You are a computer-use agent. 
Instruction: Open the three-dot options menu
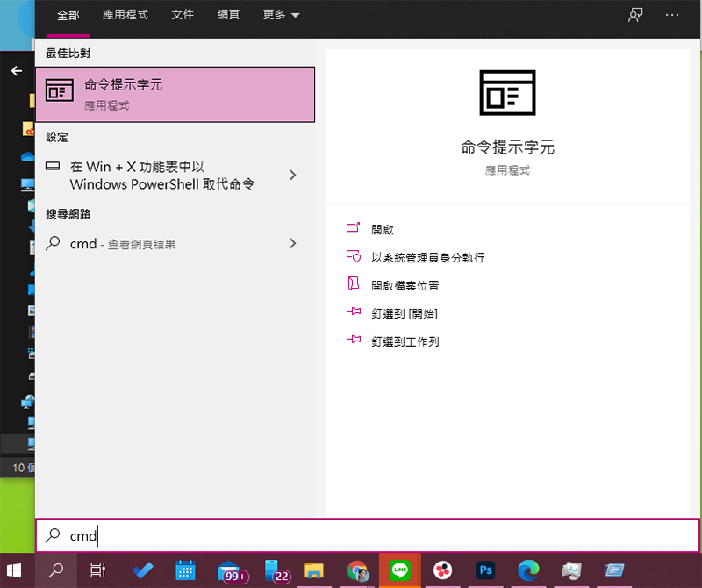[x=673, y=16]
